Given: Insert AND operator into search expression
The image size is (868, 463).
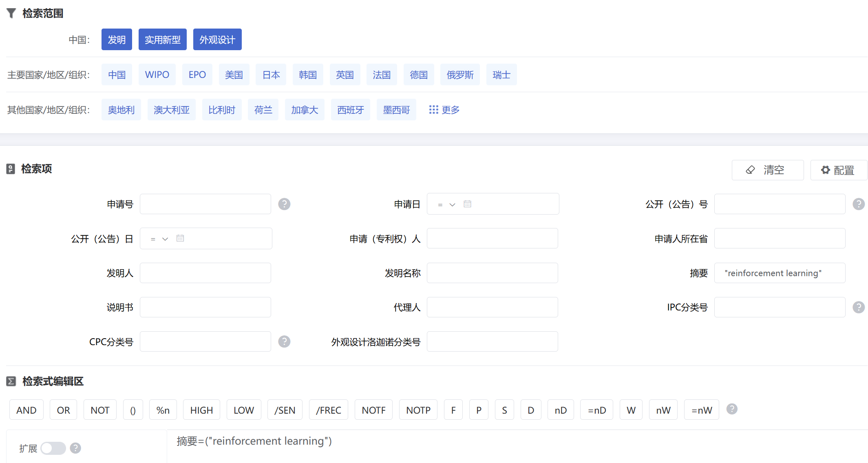Looking at the screenshot, I should (27, 410).
